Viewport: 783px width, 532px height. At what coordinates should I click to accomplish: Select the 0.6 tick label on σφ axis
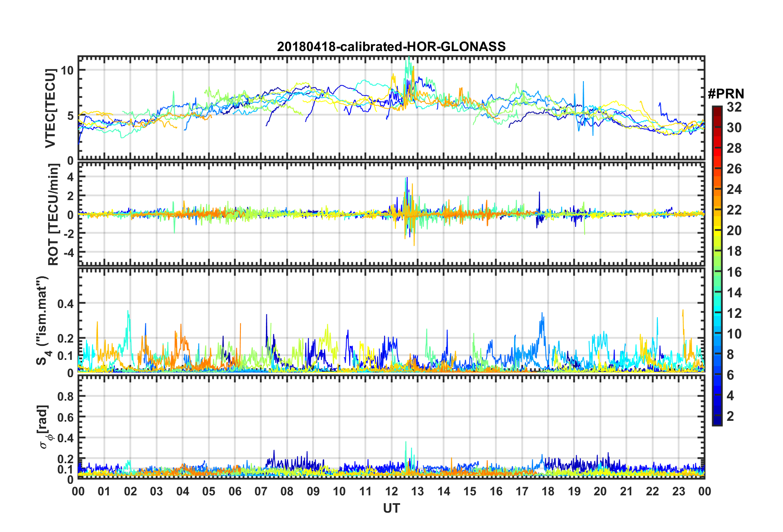tap(65, 418)
